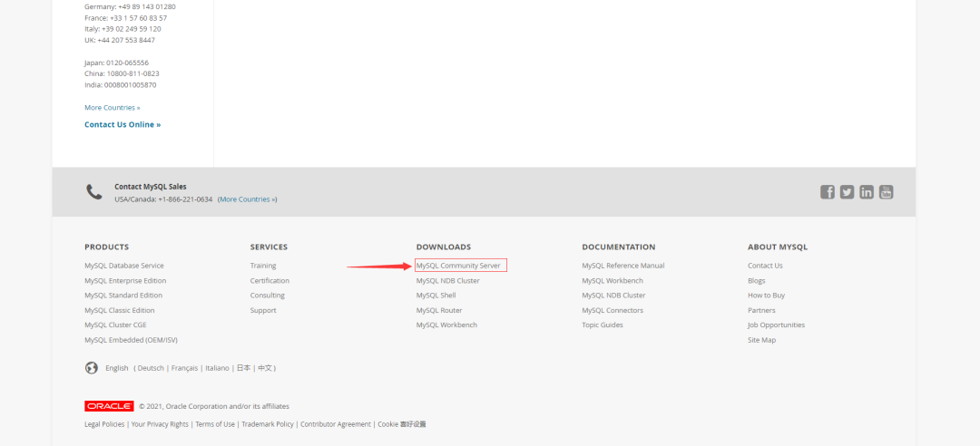Open MySQL Workbench under Downloads

(446, 325)
